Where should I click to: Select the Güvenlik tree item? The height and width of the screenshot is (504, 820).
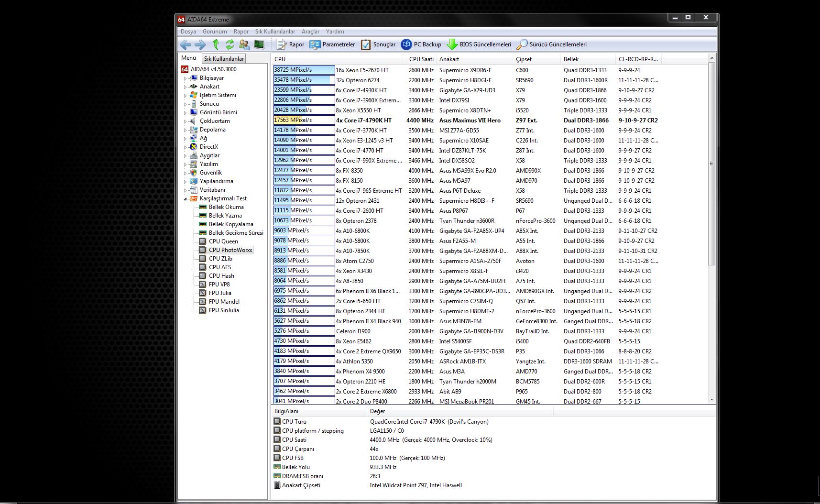[210, 173]
